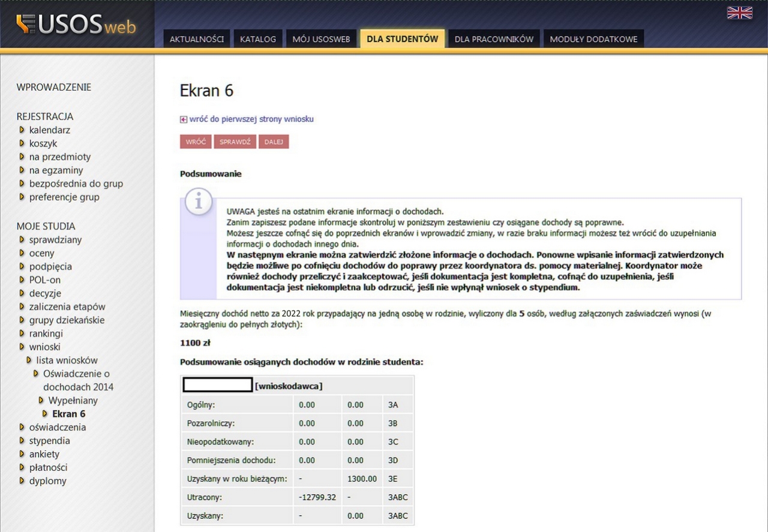Open 'preferencje grup' link
Viewport: 768px width, 532px height.
click(64, 197)
